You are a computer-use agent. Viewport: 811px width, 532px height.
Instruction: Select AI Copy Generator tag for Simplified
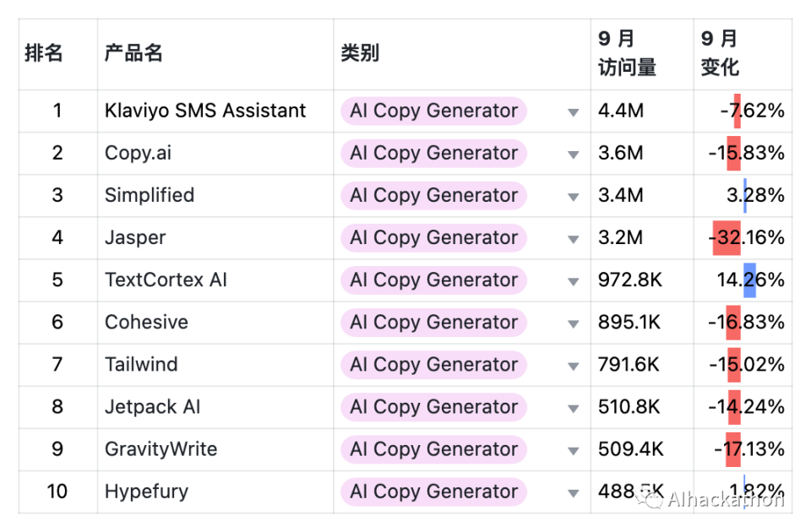click(x=433, y=196)
